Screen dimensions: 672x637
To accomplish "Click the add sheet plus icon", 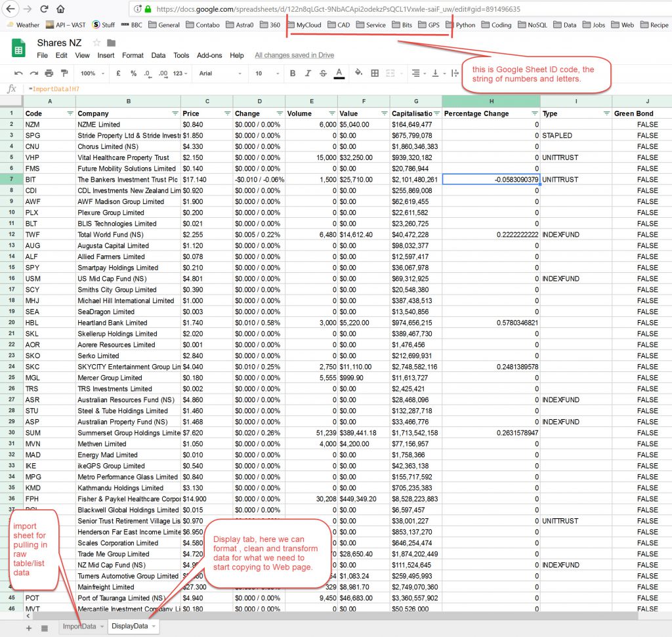I will tap(29, 628).
